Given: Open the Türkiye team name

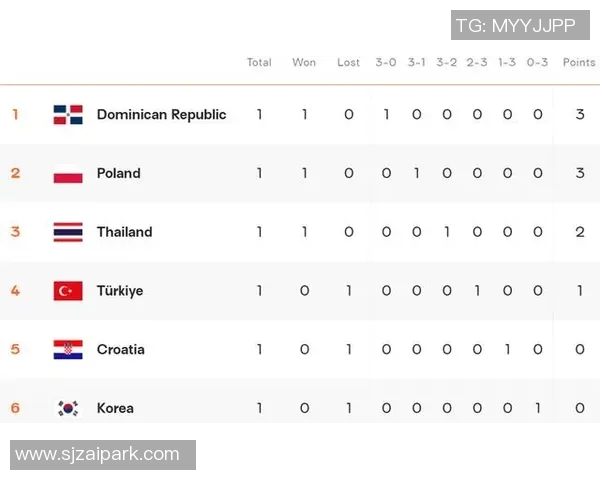Looking at the screenshot, I should click(x=119, y=291).
